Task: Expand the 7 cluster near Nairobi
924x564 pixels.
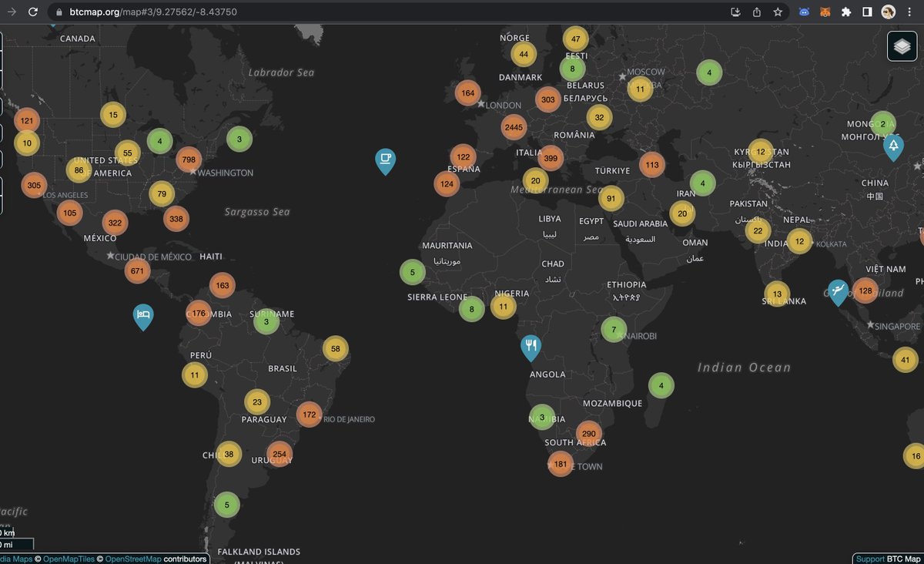Action: tap(614, 330)
